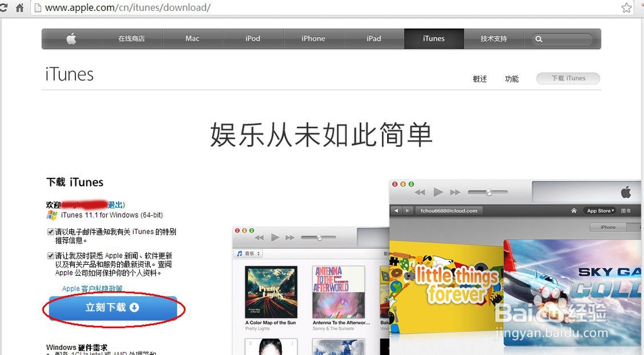Open the 技术支持 navigation tab
Image resolution: width=644 pixels, height=355 pixels.
point(494,39)
